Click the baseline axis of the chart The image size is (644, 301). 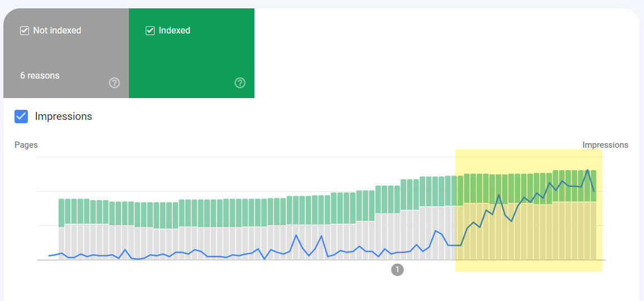[321, 260]
